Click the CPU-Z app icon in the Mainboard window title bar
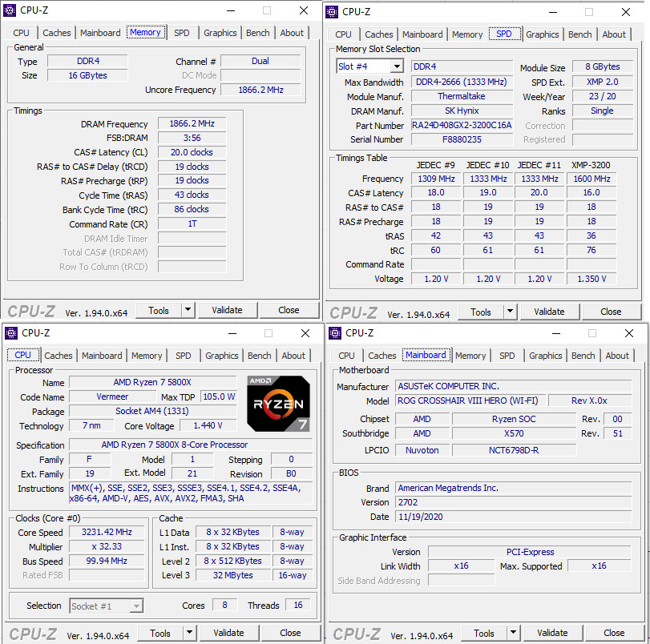Image resolution: width=650 pixels, height=644 pixels. coord(335,333)
